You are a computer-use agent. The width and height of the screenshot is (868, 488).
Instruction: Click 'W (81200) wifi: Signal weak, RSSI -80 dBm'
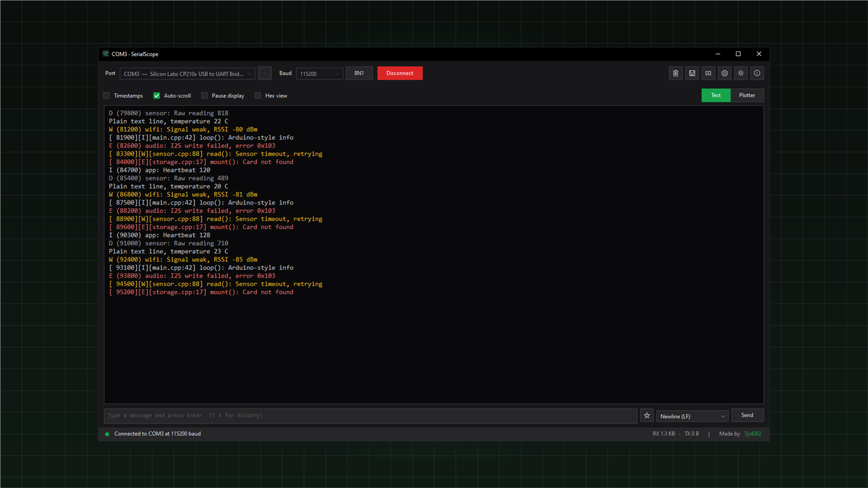(183, 130)
